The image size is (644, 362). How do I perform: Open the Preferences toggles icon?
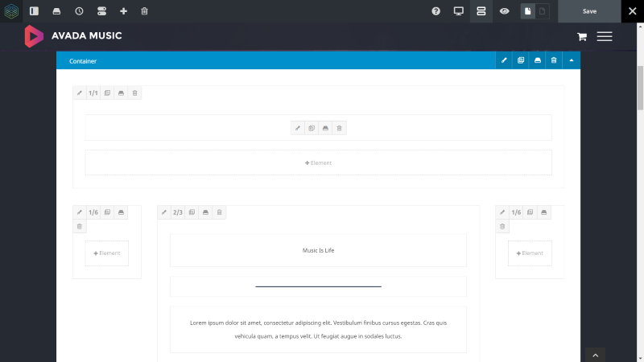coord(102,11)
